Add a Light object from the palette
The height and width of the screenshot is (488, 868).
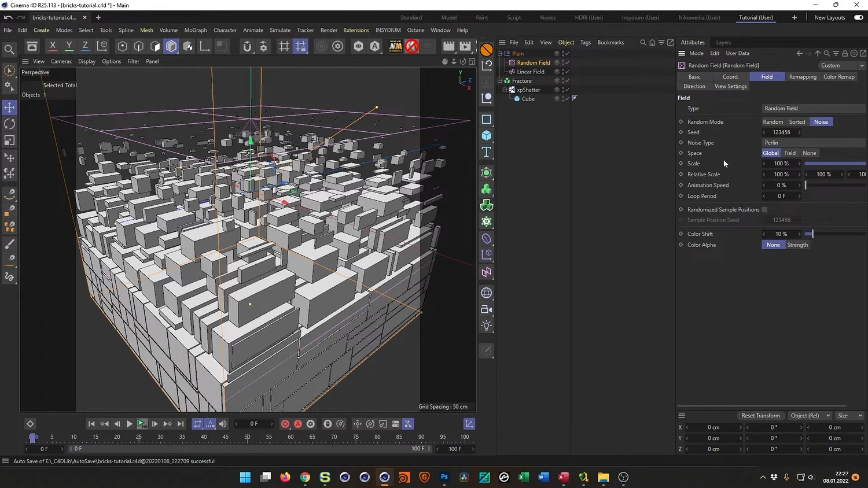pos(487,326)
